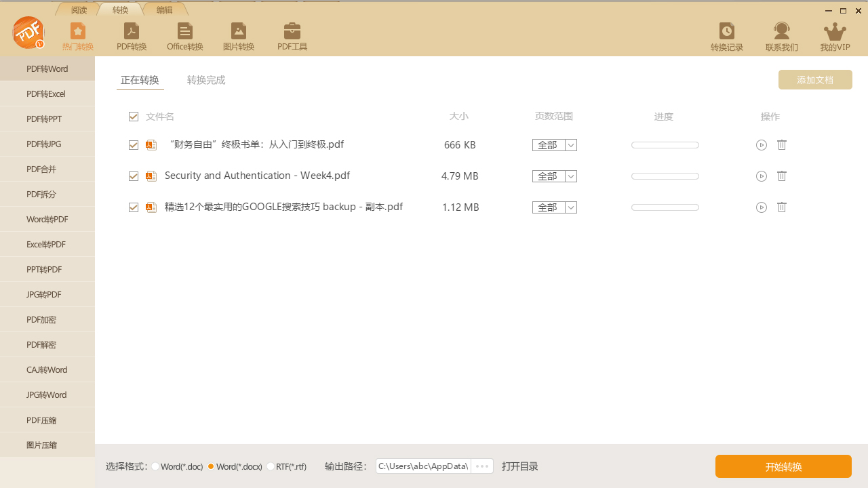
Task: Switch to the 转换 top tab
Action: (121, 9)
